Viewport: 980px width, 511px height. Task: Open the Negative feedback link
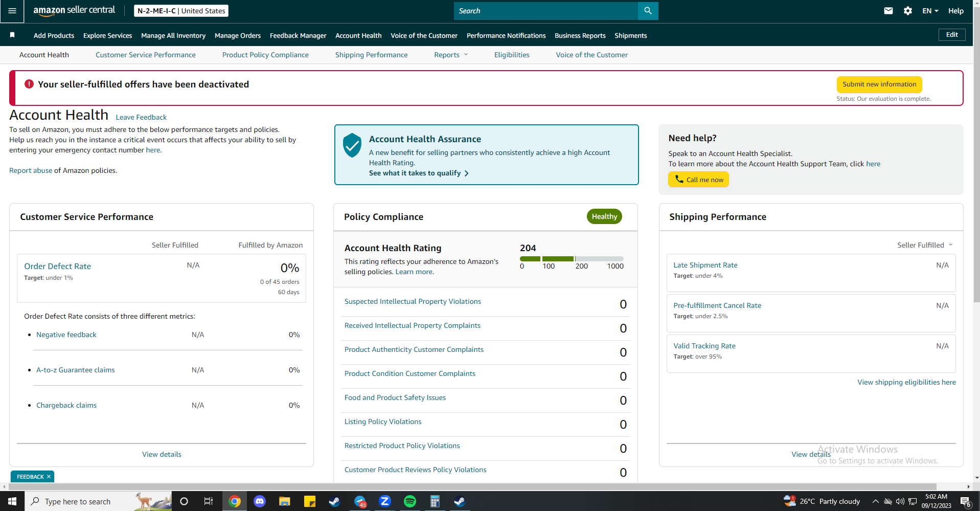click(x=66, y=335)
